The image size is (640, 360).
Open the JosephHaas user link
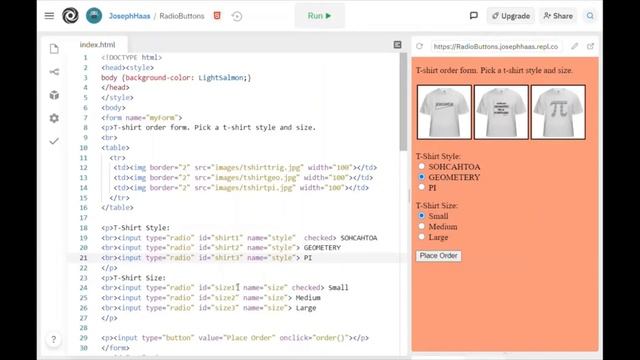pos(129,16)
